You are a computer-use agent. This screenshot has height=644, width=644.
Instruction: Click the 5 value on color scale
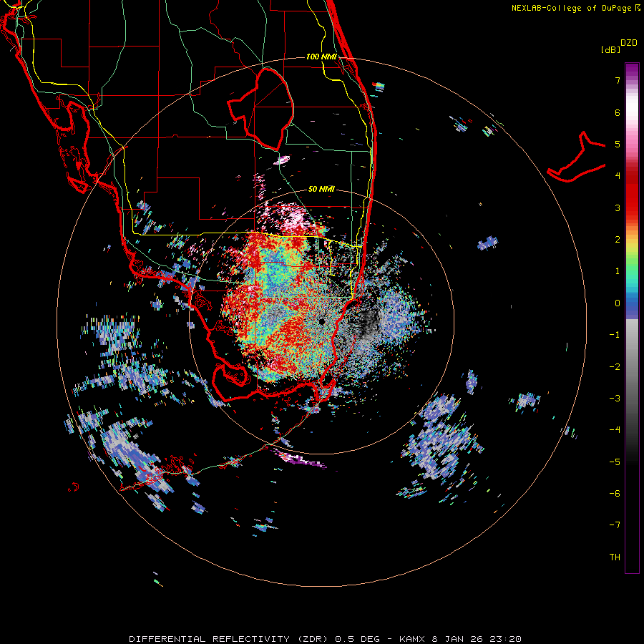pos(618,144)
